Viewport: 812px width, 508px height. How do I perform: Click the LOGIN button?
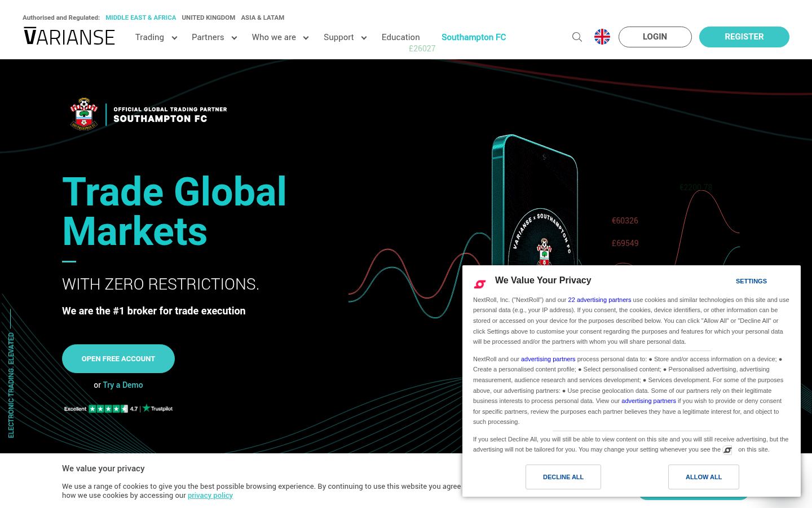click(655, 37)
